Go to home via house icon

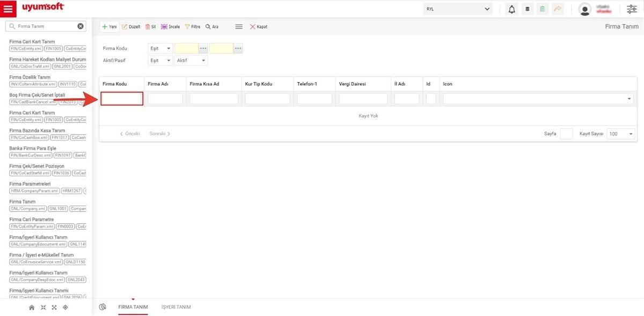32,307
